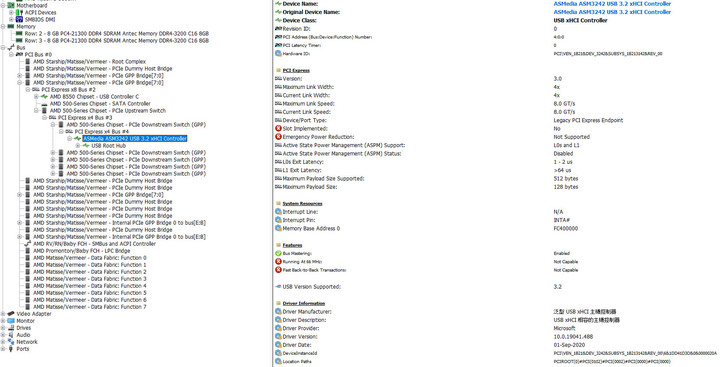Click the Monitor icon in tree
The width and height of the screenshot is (720, 367).
tap(11, 321)
